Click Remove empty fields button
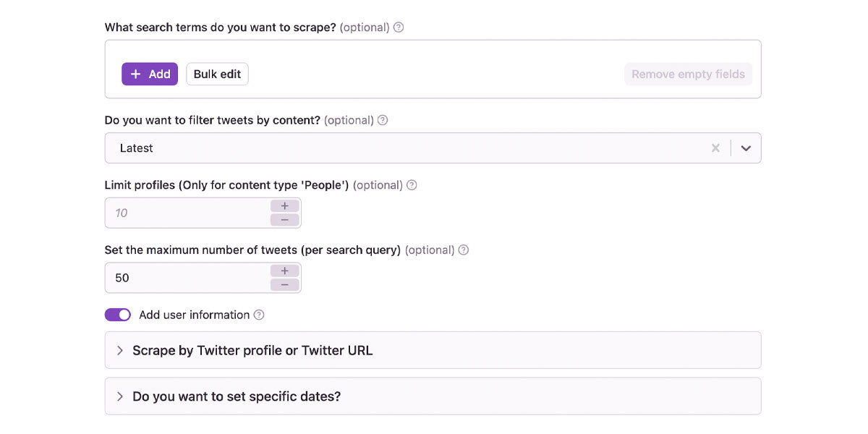Screen dimensions: 868x434 pyautogui.click(x=689, y=74)
